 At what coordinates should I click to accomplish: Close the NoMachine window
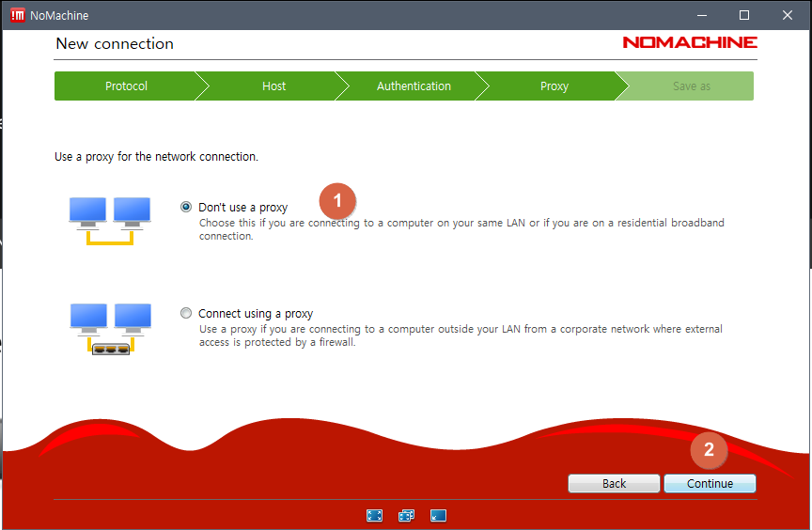(x=788, y=15)
